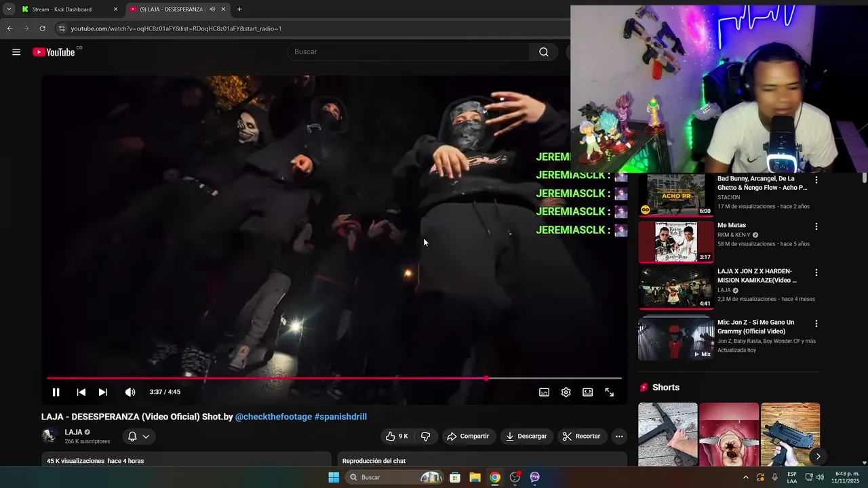This screenshot has height=488, width=868.
Task: Skip to next video in playlist
Action: (x=103, y=392)
